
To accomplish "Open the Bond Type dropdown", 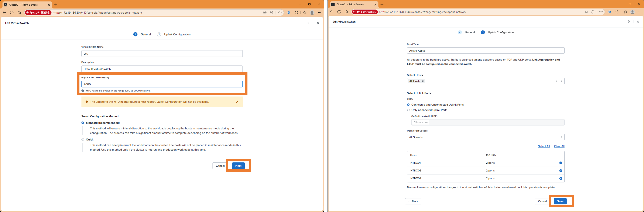I will [485, 51].
